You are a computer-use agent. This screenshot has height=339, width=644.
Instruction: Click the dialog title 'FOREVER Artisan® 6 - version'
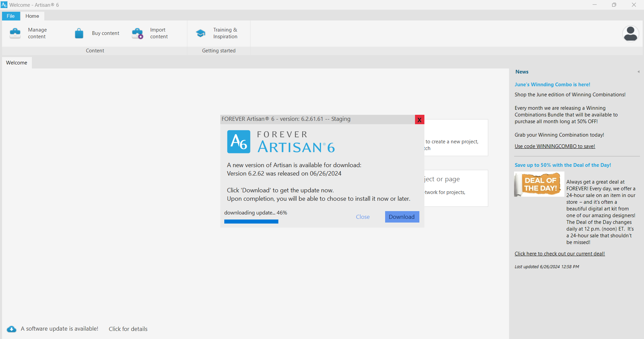tap(286, 119)
